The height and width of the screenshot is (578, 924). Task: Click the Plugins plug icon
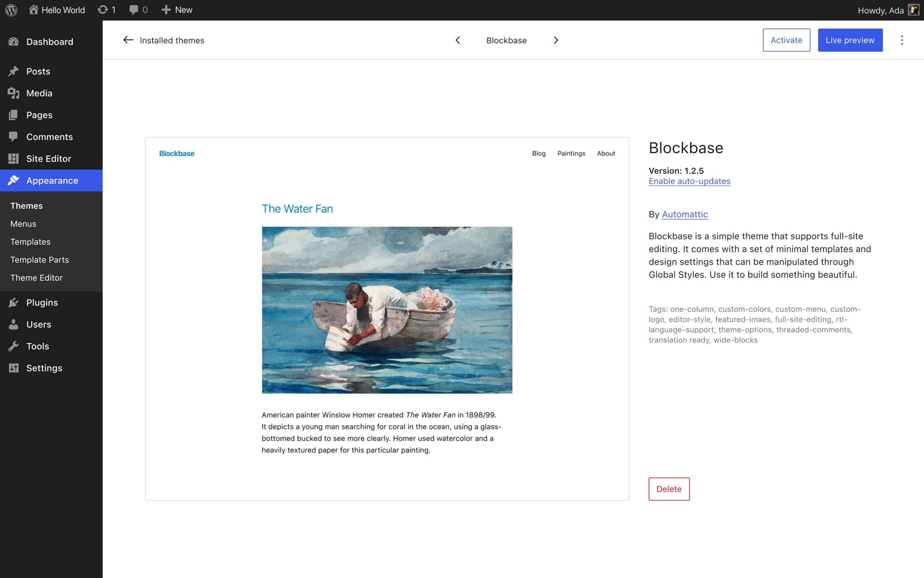coord(14,302)
